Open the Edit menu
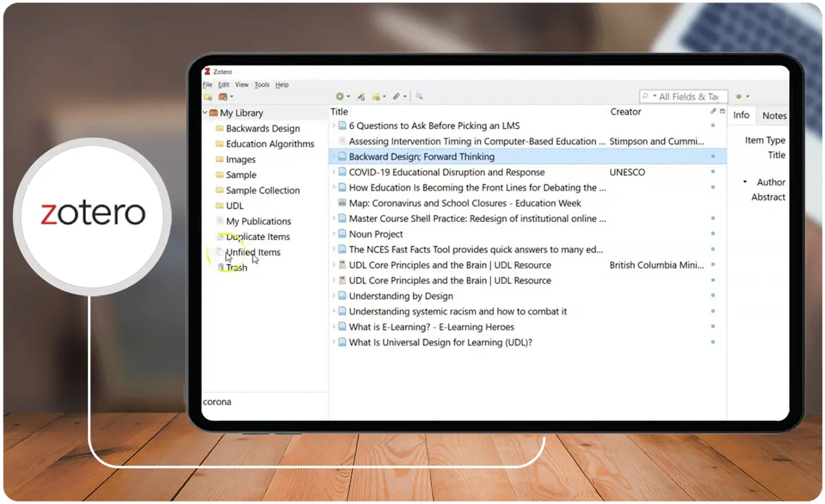This screenshot has height=504, width=825. pos(224,85)
